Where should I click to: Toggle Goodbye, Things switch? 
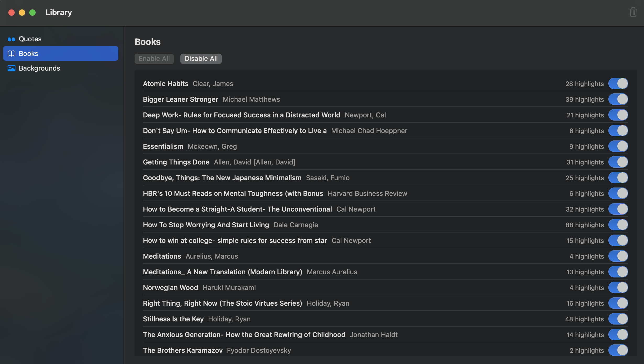[x=618, y=178]
